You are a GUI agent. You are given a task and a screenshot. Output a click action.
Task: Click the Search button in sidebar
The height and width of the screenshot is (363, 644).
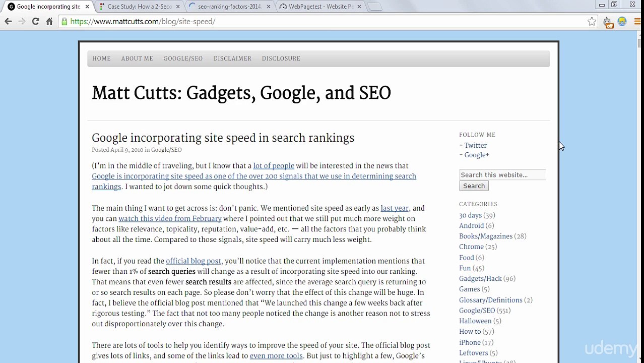(474, 186)
